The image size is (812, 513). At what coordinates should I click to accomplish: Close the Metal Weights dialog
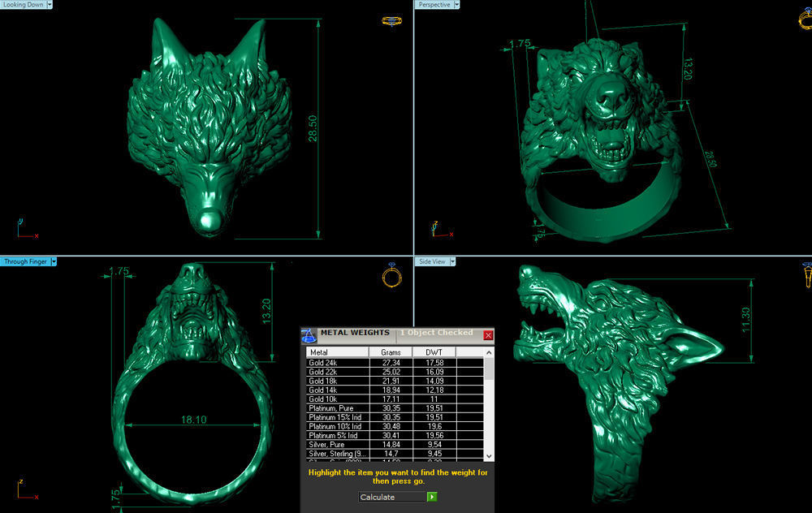(x=488, y=335)
